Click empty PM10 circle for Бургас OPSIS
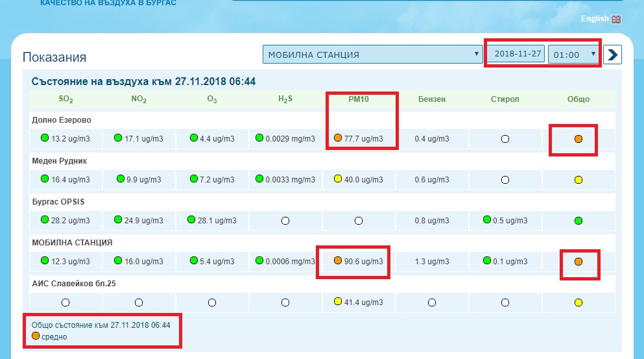Screen dimensions: 644x359 pyautogui.click(x=359, y=221)
